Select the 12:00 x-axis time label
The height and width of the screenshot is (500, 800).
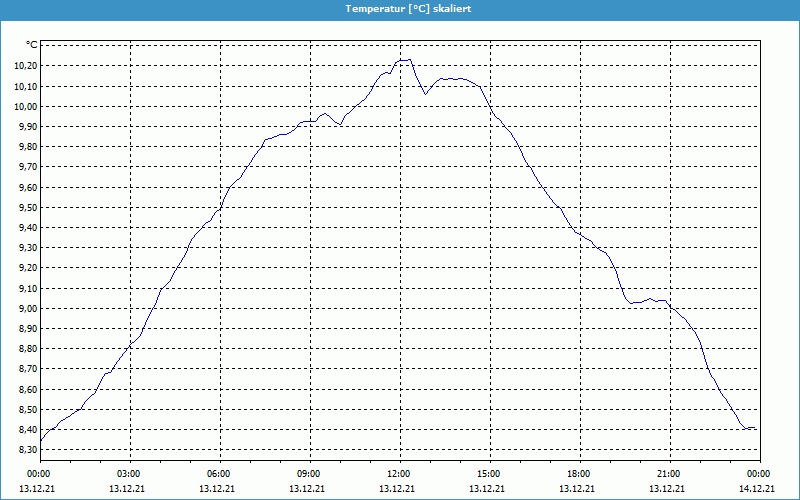(x=398, y=474)
